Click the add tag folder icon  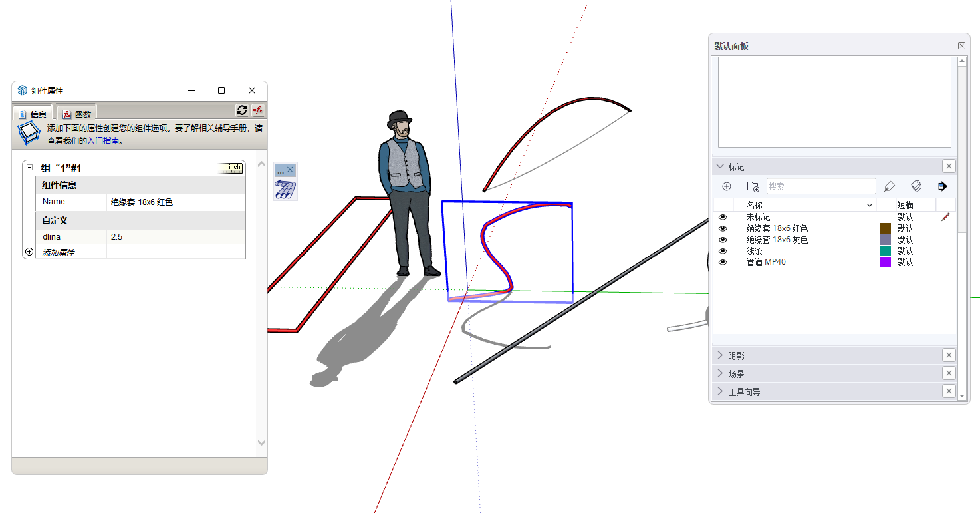tap(753, 186)
